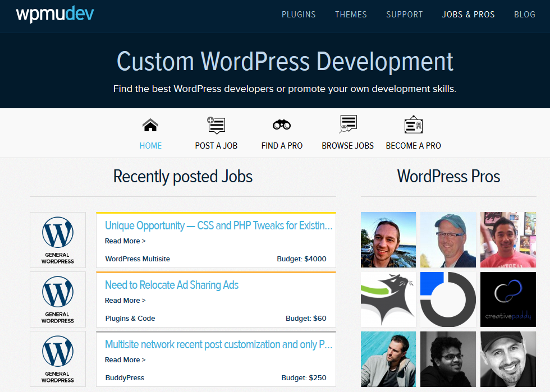Click the Become a Pro certificate icon
The height and width of the screenshot is (392, 550).
point(413,124)
